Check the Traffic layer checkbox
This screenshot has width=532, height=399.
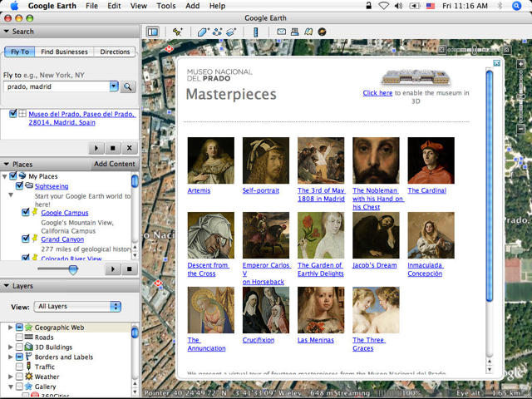coord(19,367)
